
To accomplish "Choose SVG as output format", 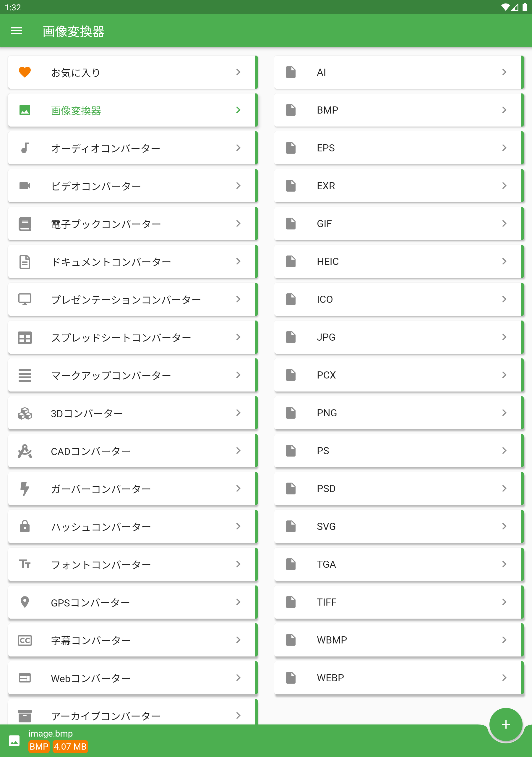I will coord(399,526).
